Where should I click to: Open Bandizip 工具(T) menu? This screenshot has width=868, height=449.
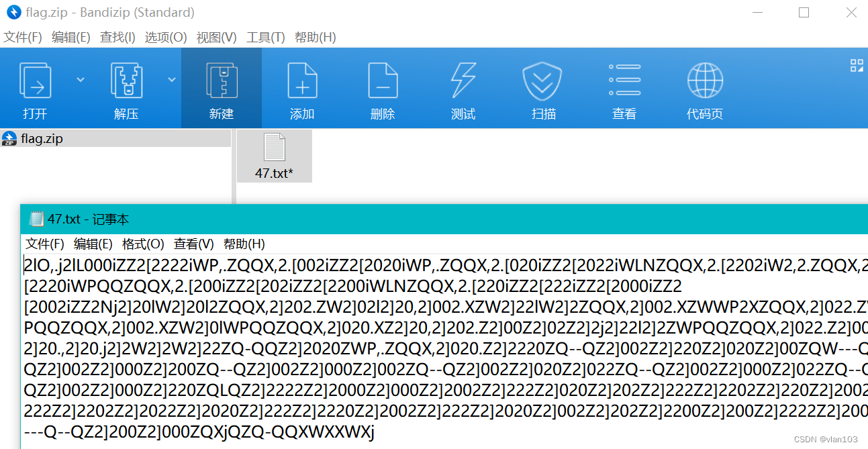[x=265, y=37]
